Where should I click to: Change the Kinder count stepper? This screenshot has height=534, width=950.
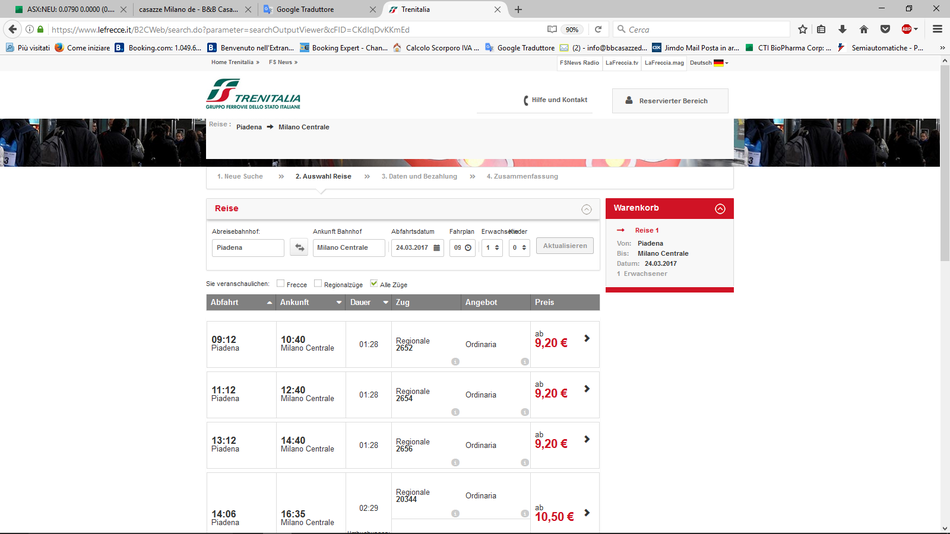pyautogui.click(x=524, y=247)
